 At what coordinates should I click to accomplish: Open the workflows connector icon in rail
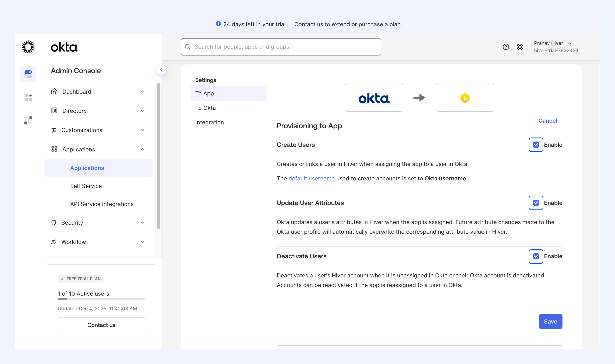(28, 120)
